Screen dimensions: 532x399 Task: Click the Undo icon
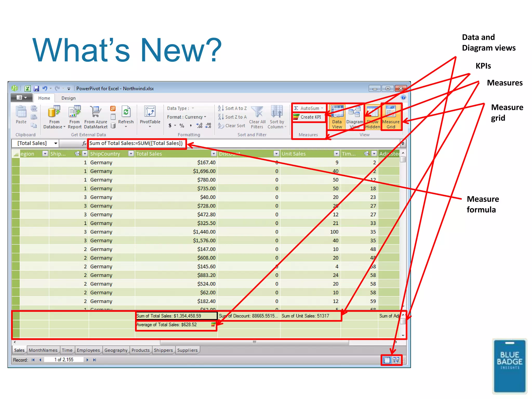[45, 89]
